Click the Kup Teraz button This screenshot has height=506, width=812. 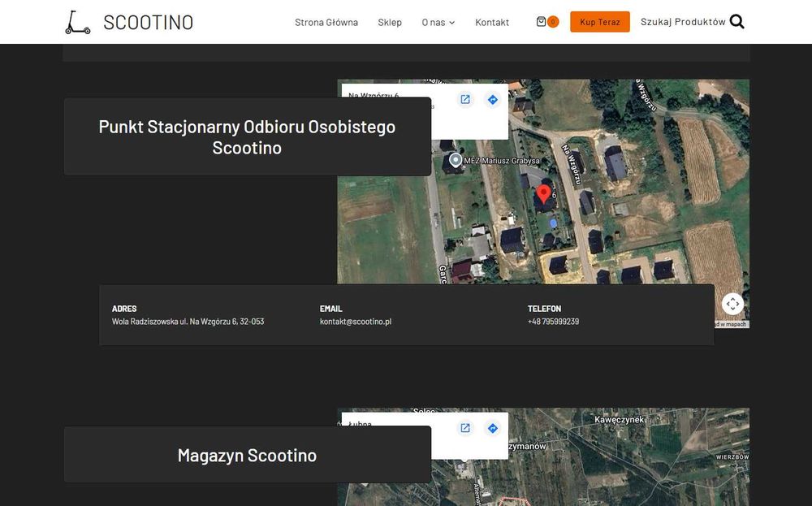pos(600,22)
